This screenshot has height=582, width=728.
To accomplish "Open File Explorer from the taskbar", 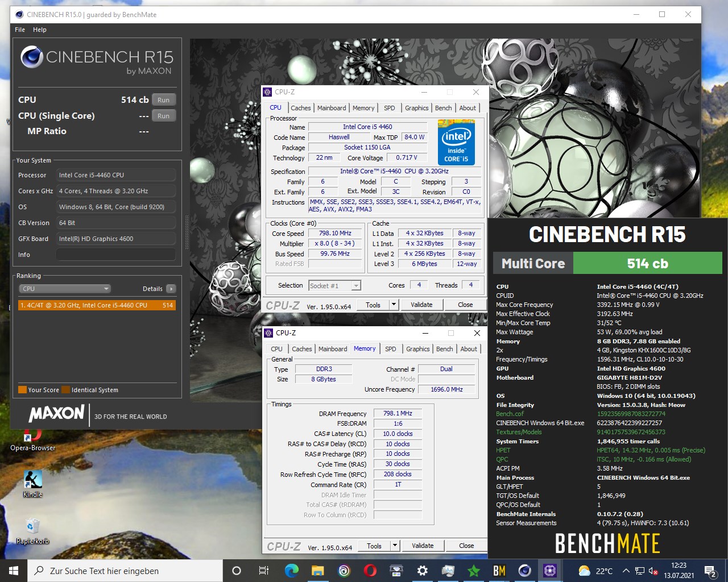I will (x=317, y=571).
